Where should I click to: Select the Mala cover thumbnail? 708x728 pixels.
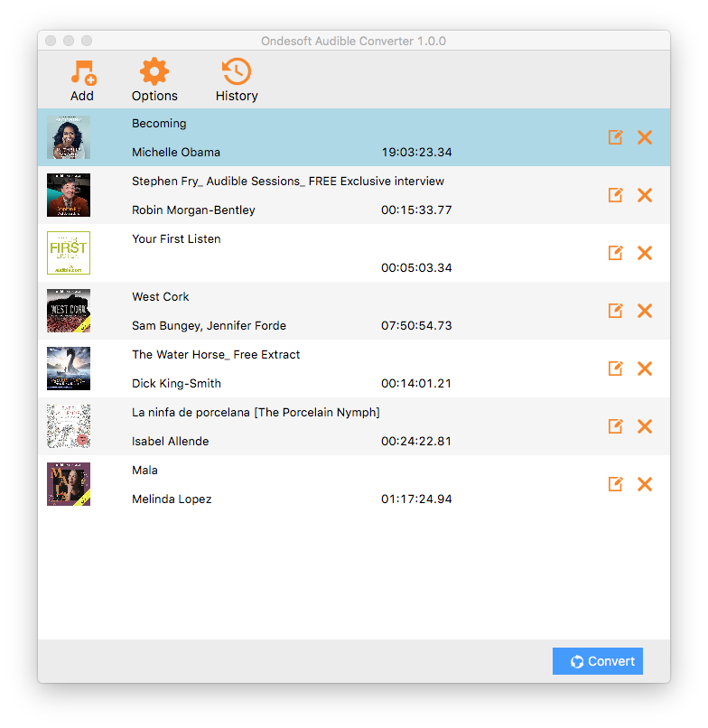point(69,484)
